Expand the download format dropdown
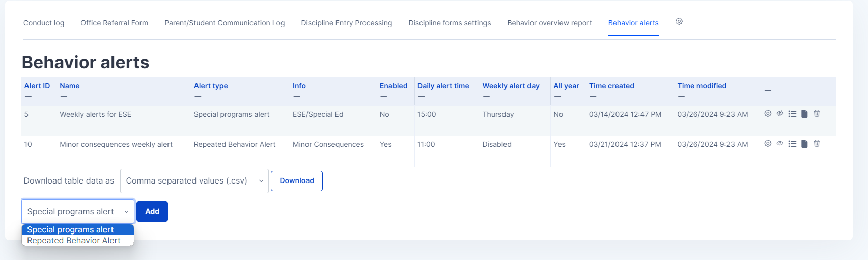868x260 pixels. click(194, 181)
